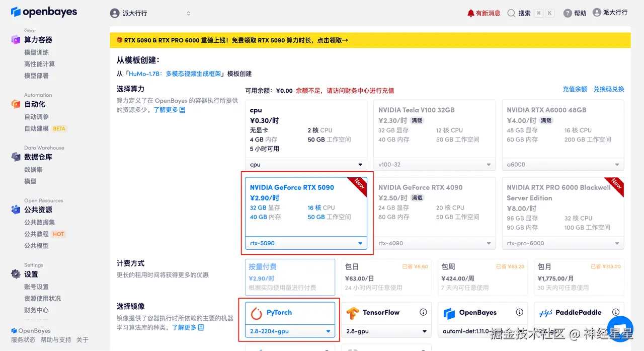
Task: Click the 搜索 search field
Action: [x=531, y=13]
